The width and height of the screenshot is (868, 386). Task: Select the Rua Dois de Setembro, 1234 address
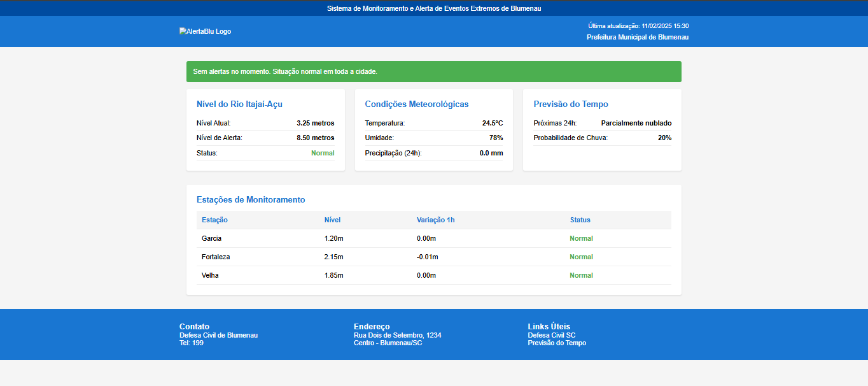pyautogui.click(x=398, y=335)
